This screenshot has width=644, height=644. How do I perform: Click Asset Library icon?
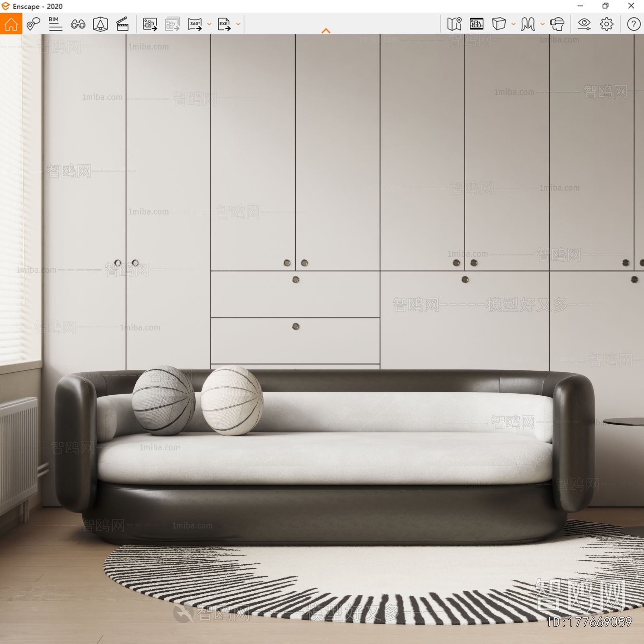(x=528, y=24)
